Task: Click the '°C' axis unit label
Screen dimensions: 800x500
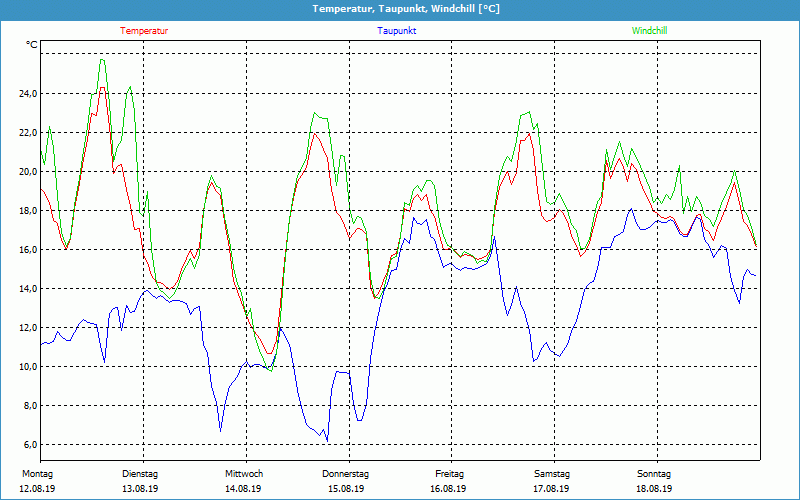Action: click(32, 45)
